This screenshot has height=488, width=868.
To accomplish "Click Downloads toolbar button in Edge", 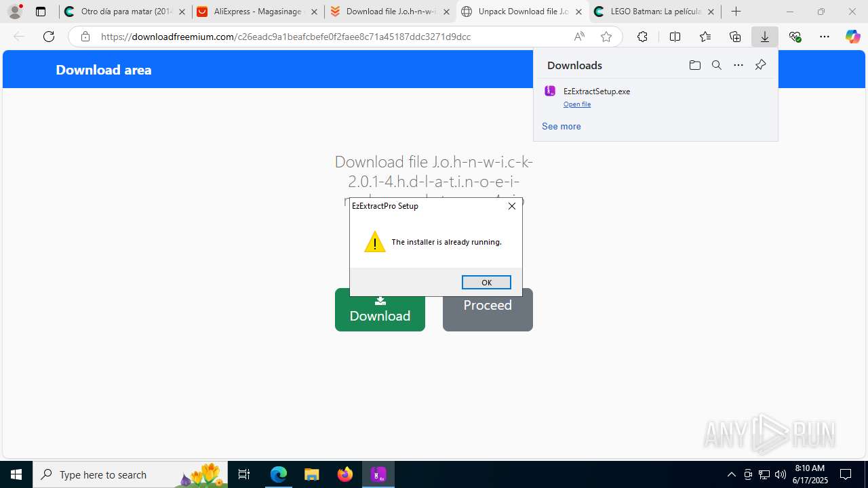I will pyautogui.click(x=765, y=37).
